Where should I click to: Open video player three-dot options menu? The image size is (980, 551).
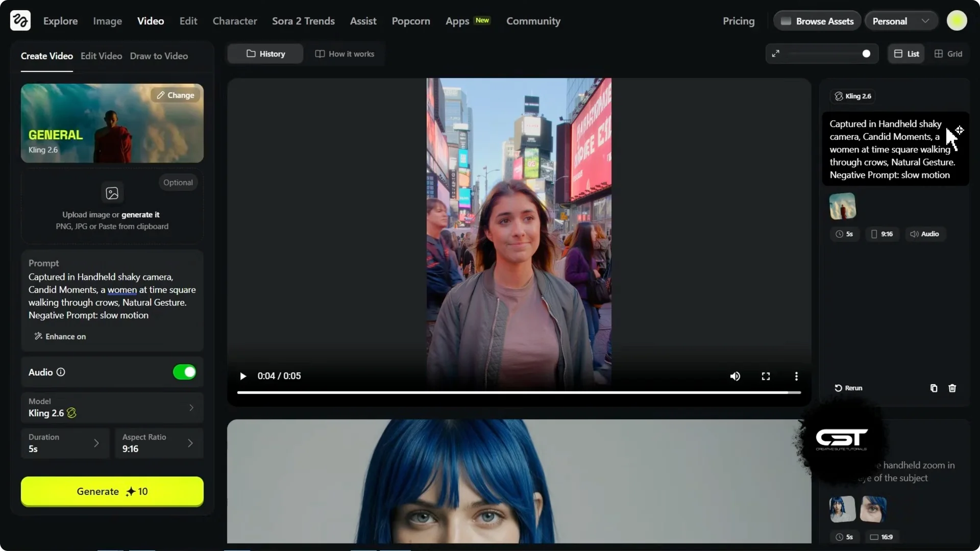click(796, 376)
